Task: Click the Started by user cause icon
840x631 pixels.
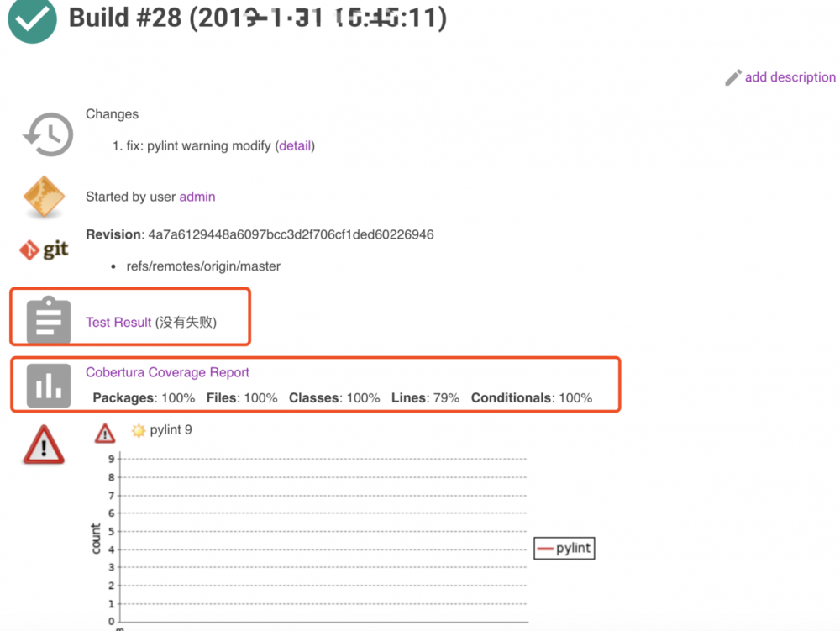Action: tap(43, 197)
